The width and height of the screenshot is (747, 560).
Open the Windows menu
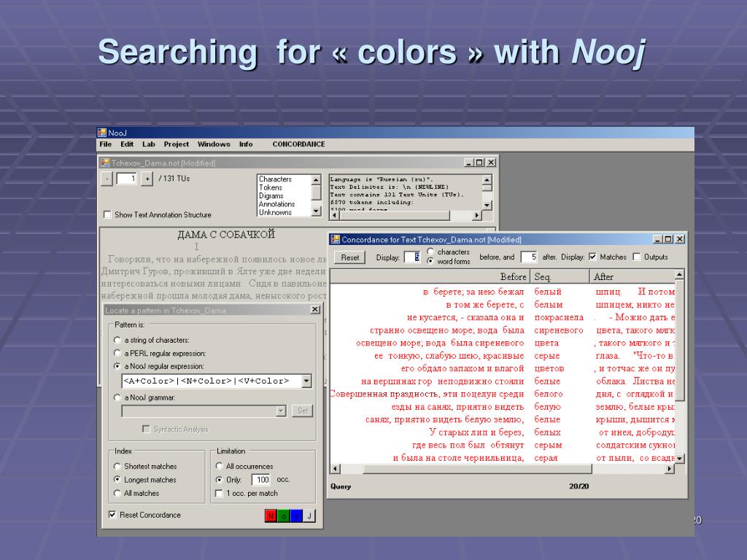[214, 144]
